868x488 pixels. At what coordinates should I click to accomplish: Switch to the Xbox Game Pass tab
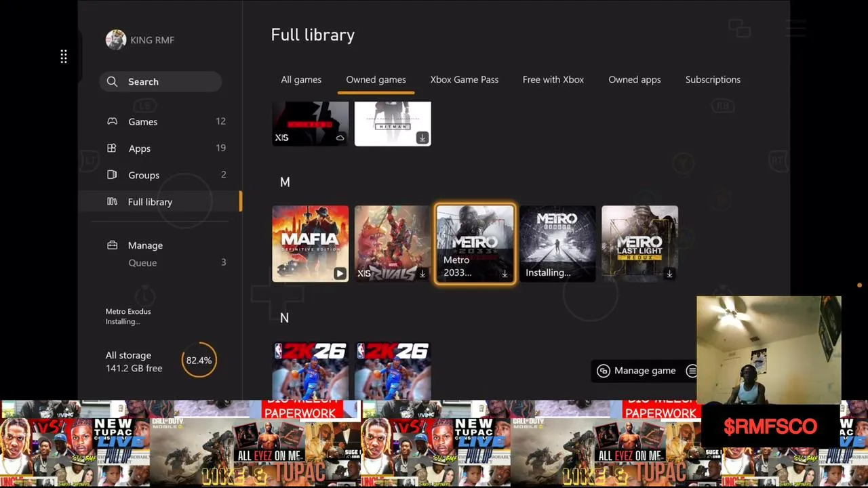coord(464,79)
